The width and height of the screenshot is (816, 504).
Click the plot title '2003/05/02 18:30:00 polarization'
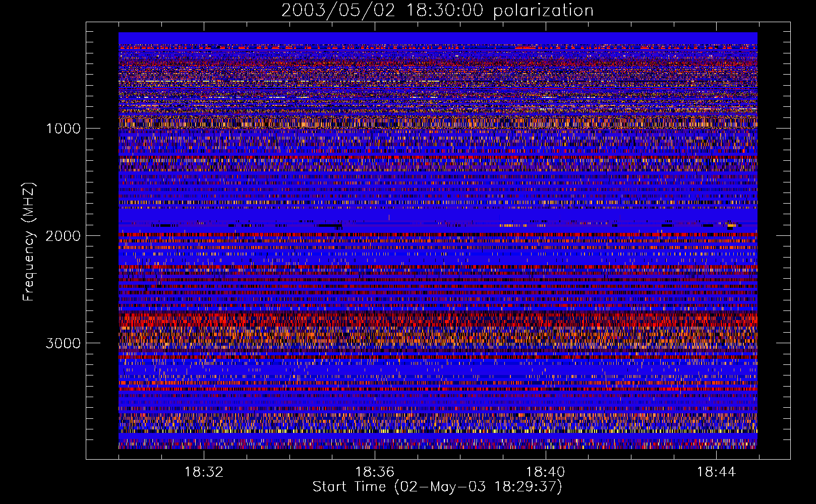click(x=437, y=11)
